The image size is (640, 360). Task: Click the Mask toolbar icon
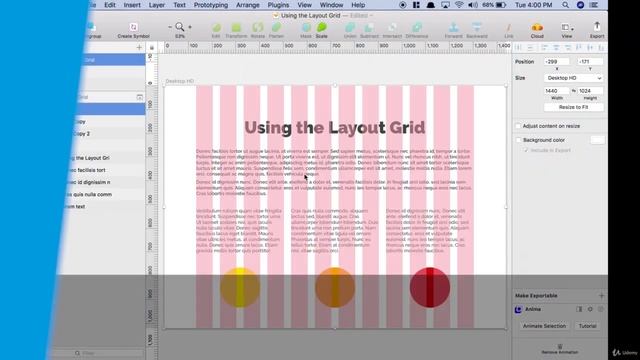click(x=306, y=28)
